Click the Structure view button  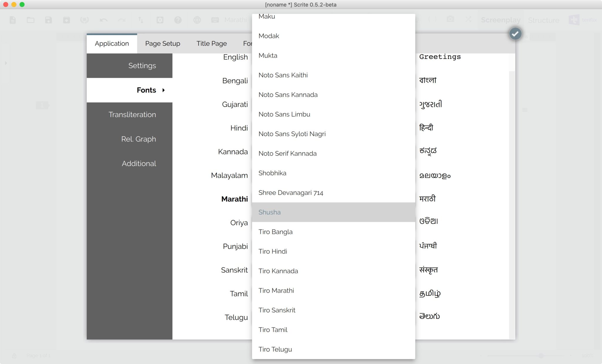coord(544,20)
